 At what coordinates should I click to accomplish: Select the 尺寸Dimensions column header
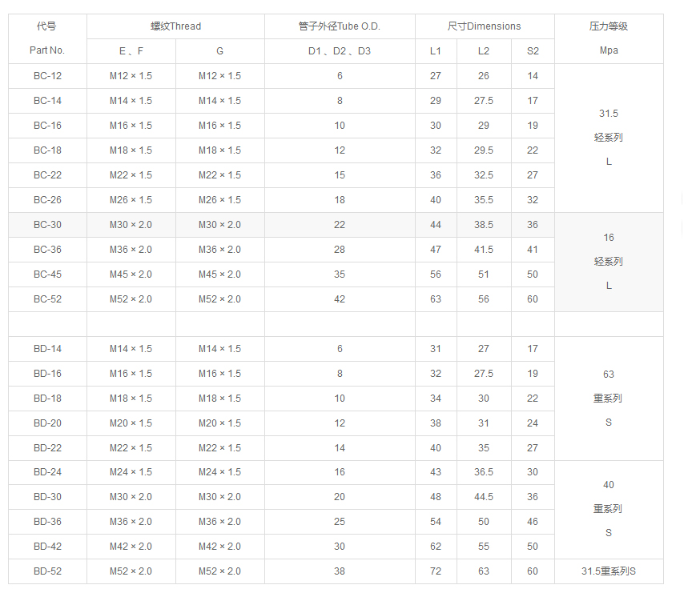484,26
